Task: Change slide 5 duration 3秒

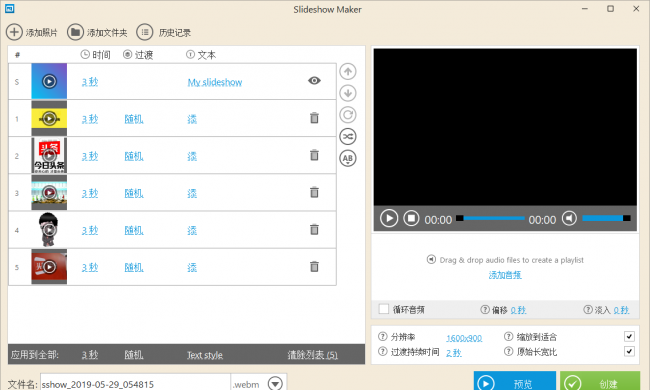Action: coord(90,267)
